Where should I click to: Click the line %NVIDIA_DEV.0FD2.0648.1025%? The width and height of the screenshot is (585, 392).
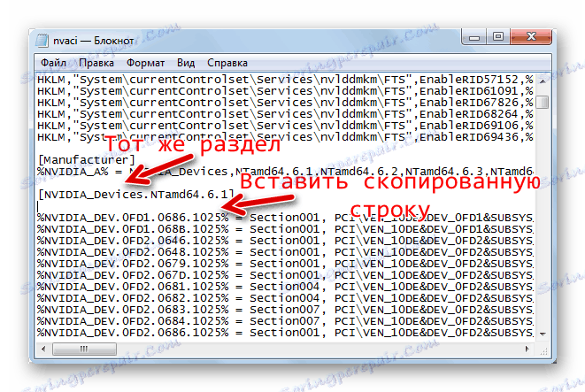point(285,252)
